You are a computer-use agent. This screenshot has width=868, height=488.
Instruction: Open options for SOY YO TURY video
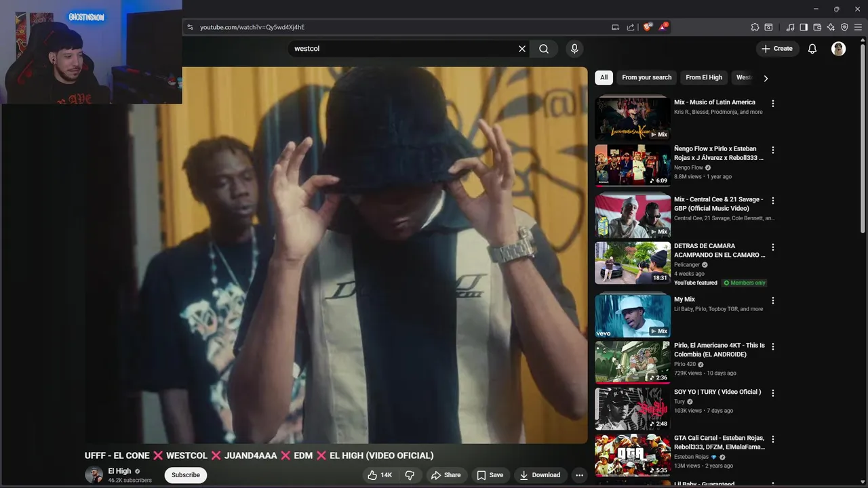(x=772, y=392)
